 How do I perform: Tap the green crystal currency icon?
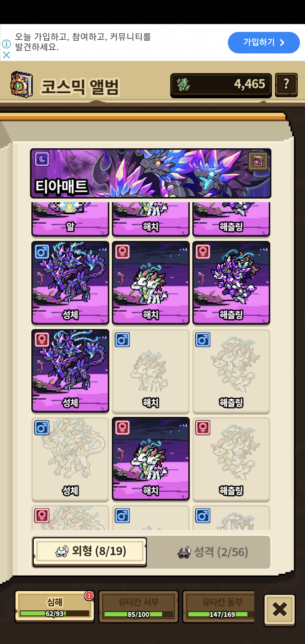[x=183, y=84]
